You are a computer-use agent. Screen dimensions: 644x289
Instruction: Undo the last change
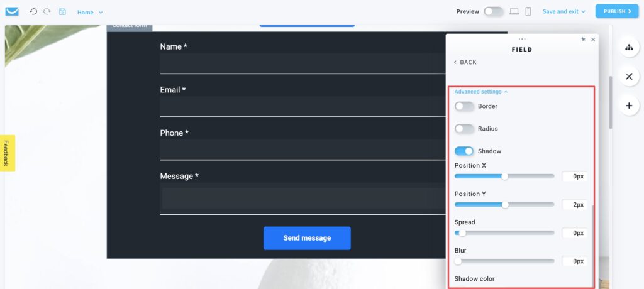(x=33, y=11)
